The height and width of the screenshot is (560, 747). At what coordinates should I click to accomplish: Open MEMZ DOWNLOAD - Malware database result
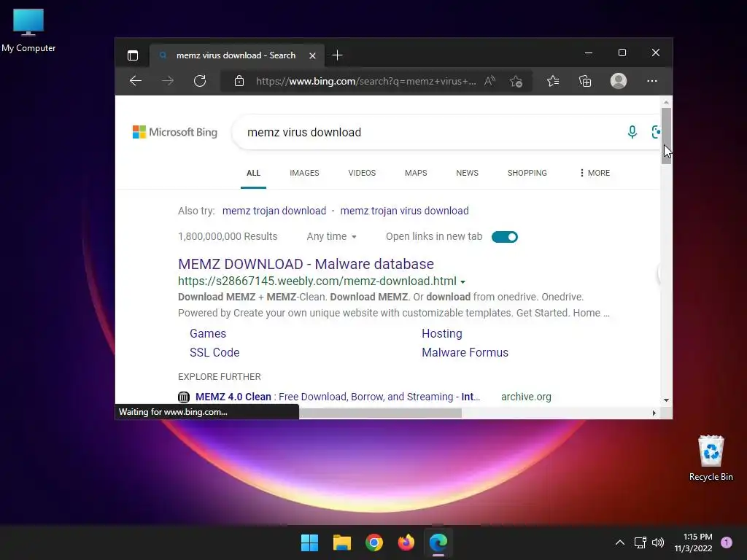point(306,264)
